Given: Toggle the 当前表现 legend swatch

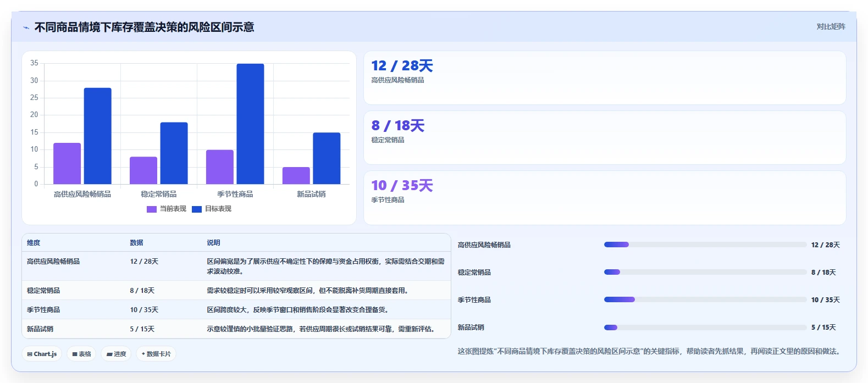Looking at the screenshot, I should [152, 209].
